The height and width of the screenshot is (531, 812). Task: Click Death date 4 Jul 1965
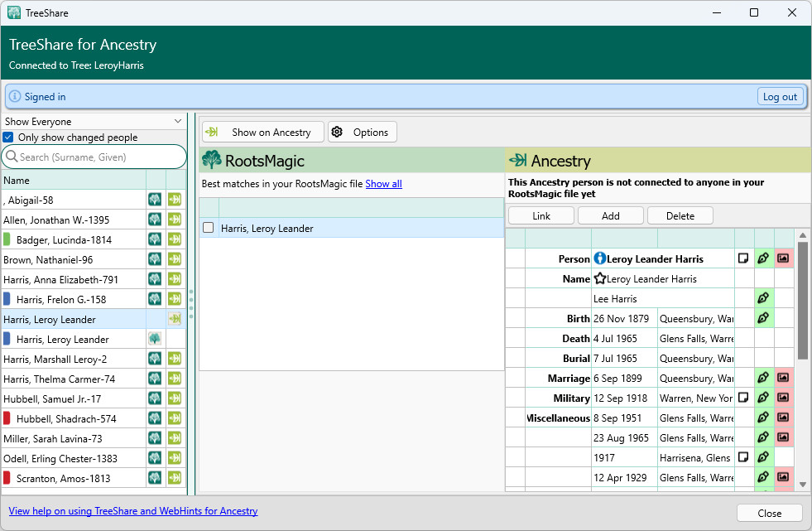[x=615, y=338]
